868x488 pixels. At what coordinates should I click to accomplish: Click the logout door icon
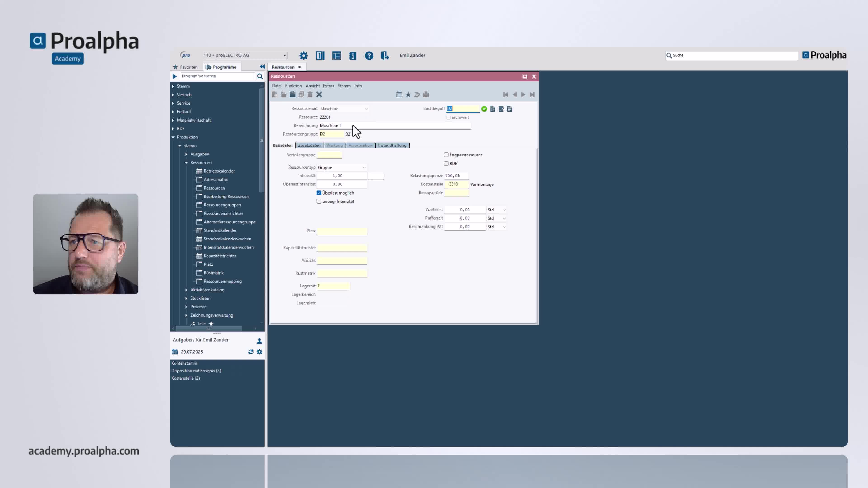click(x=385, y=56)
